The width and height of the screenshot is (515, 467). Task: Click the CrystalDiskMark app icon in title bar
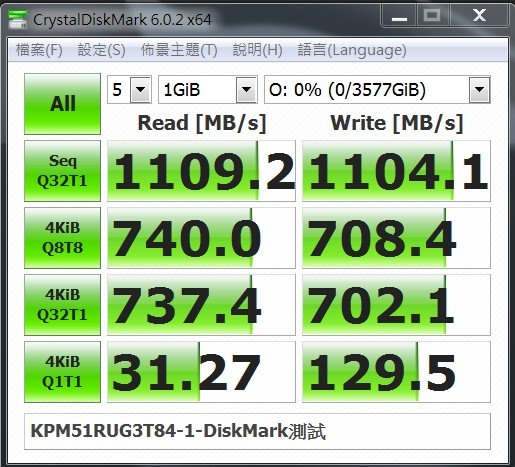(17, 19)
